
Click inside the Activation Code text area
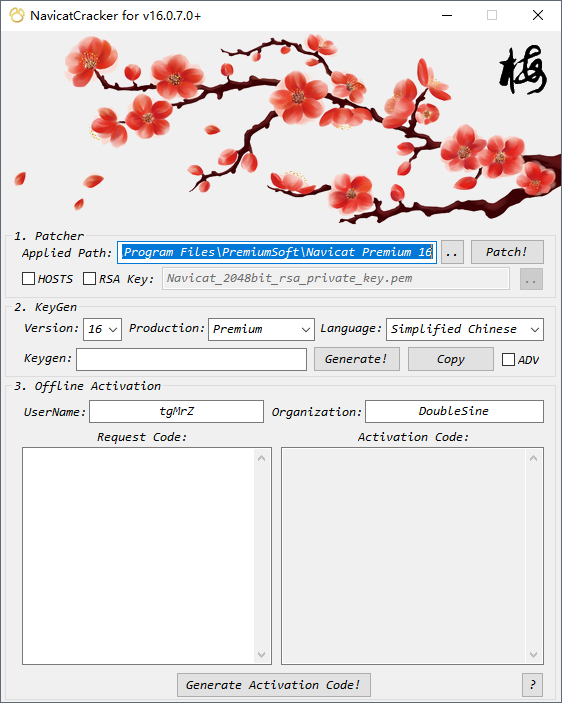[x=403, y=555]
